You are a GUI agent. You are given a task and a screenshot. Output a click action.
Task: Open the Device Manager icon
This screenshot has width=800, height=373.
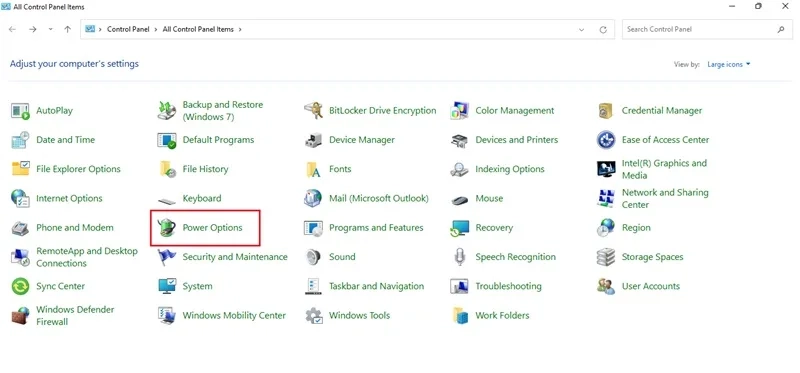click(313, 140)
